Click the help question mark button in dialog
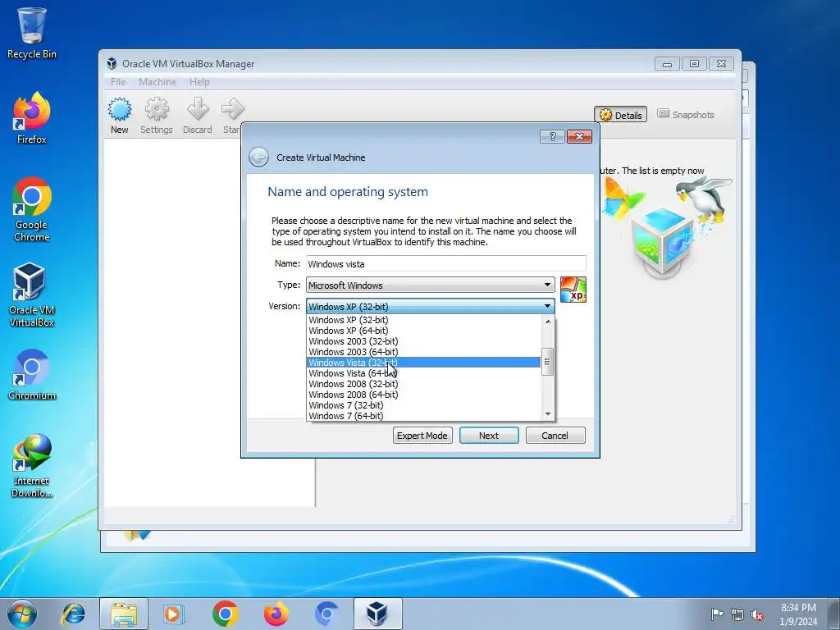This screenshot has width=840, height=630. (552, 137)
